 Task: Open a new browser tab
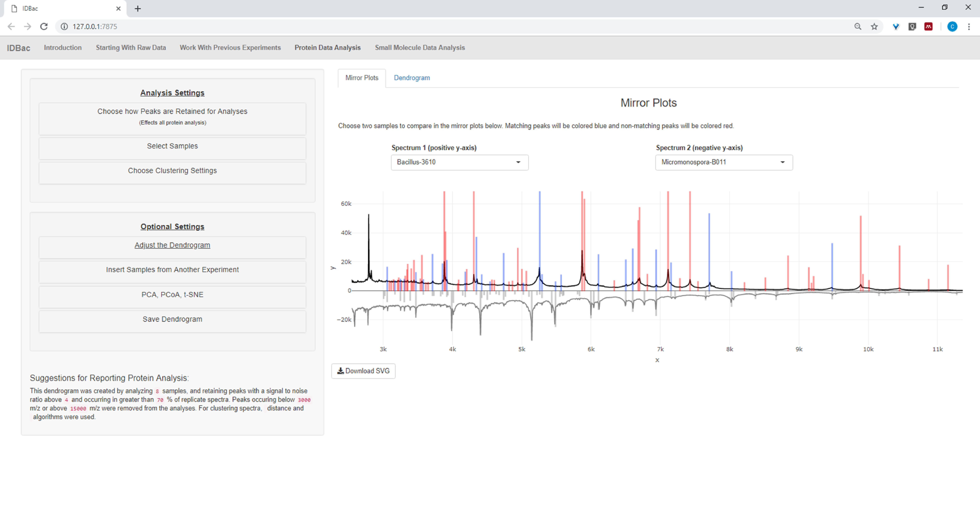[138, 8]
